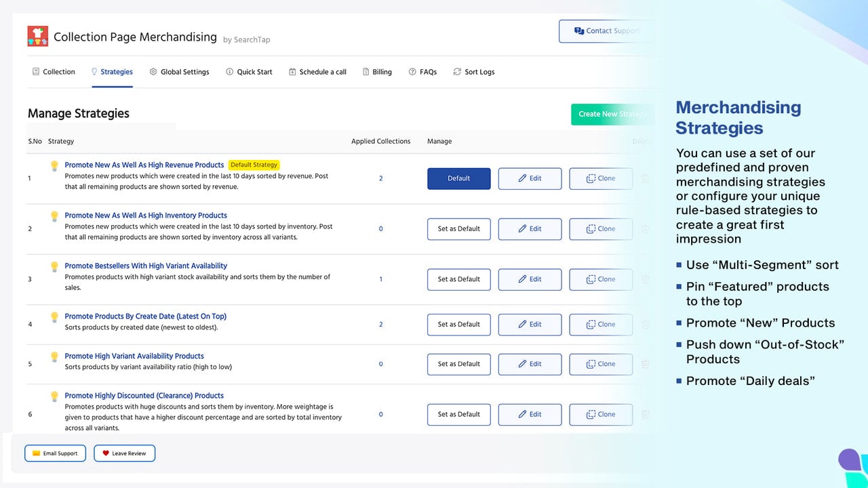Set High Variant Availability Products as default
Viewport: 868px width, 488px height.
pyautogui.click(x=459, y=364)
